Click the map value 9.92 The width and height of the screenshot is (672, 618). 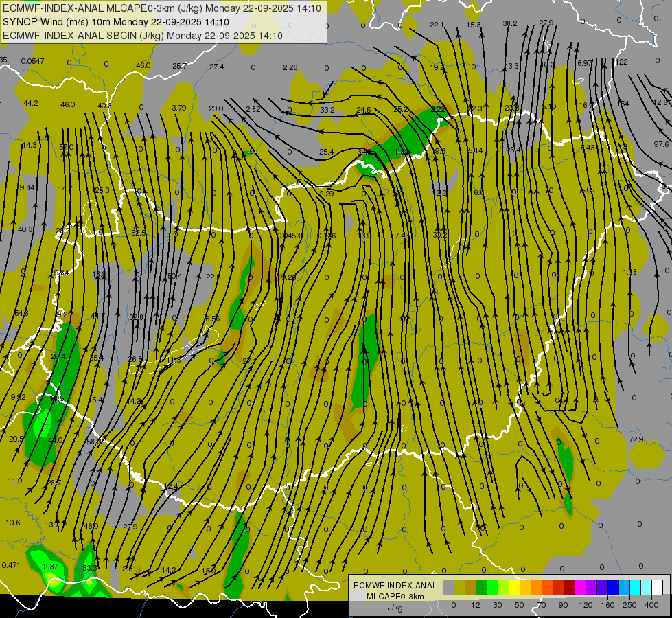(18, 397)
